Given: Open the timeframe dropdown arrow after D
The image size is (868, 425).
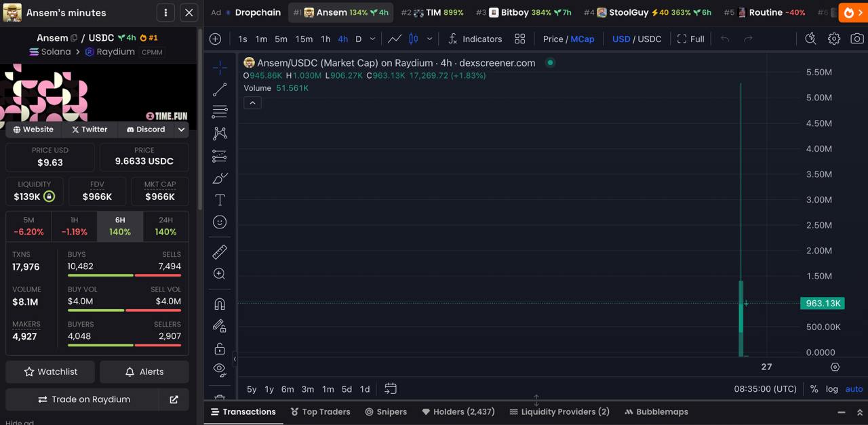Looking at the screenshot, I should pos(372,39).
